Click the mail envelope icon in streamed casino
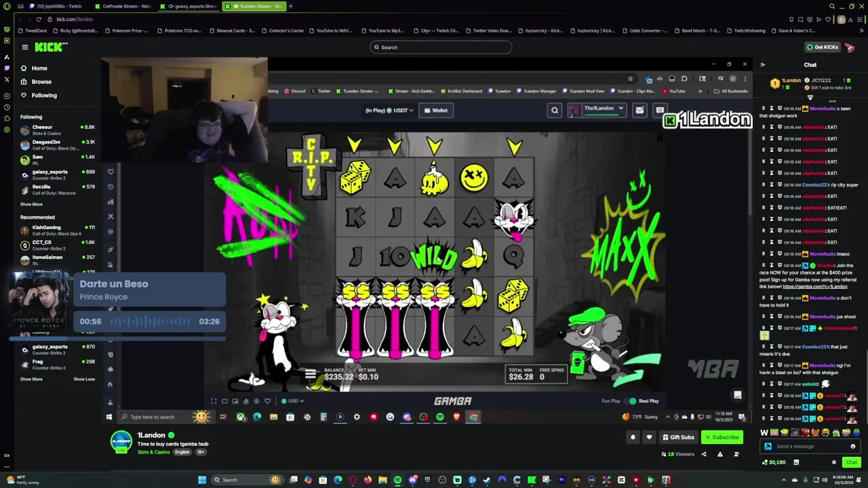Image resolution: width=868 pixels, height=488 pixels. coord(639,110)
